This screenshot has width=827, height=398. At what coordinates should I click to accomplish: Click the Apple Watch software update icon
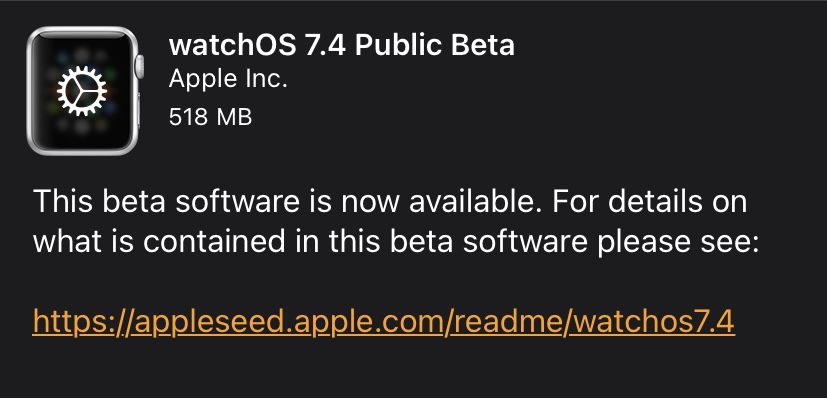[x=85, y=91]
